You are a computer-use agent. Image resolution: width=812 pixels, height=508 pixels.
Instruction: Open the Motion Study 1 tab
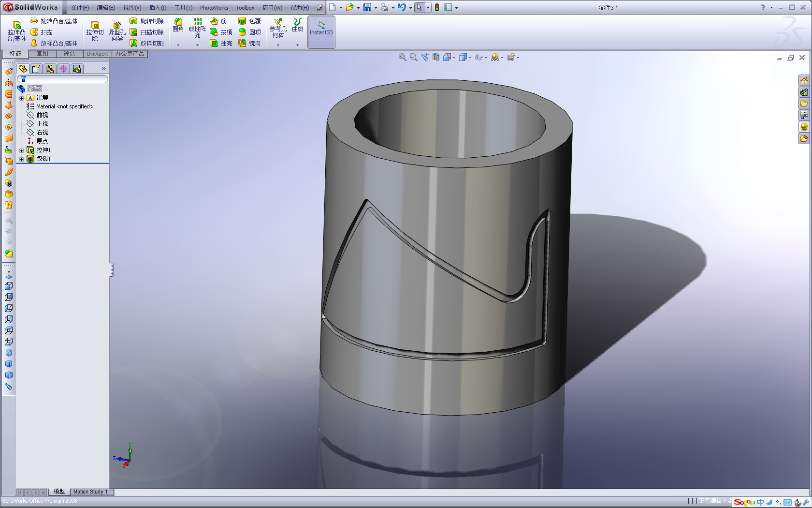90,492
